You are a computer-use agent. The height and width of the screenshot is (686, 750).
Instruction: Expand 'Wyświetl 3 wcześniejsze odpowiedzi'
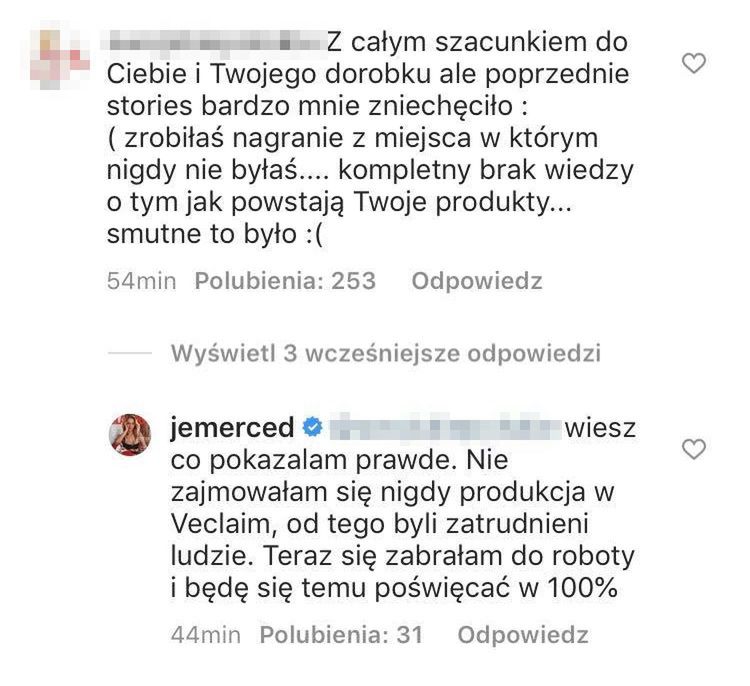384,353
